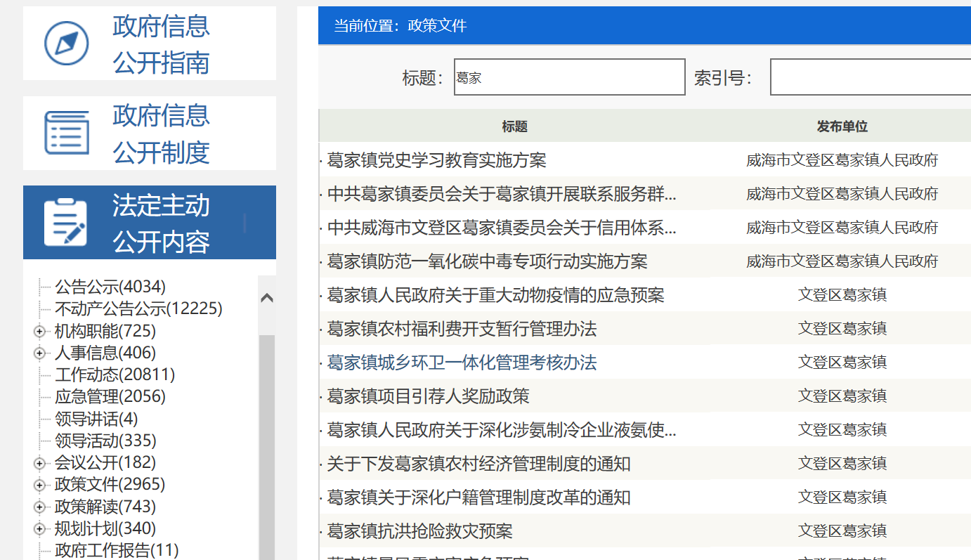Click the list icon for 政府信息公开制度
This screenshot has height=560, width=971.
coord(67,133)
